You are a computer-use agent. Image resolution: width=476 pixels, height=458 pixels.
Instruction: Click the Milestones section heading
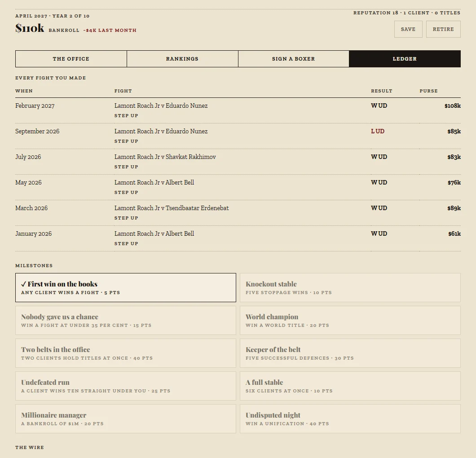34,265
